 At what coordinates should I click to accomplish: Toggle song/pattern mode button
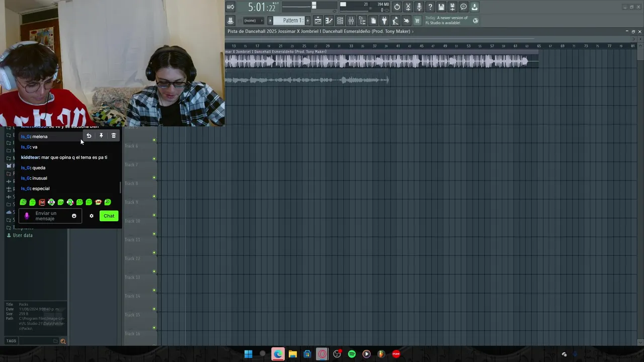[x=230, y=7]
